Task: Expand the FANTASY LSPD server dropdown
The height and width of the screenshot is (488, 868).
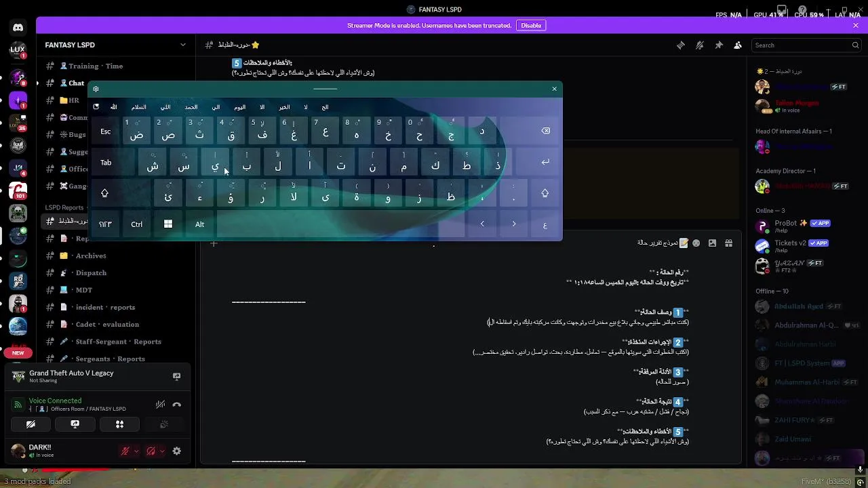Action: tap(182, 45)
